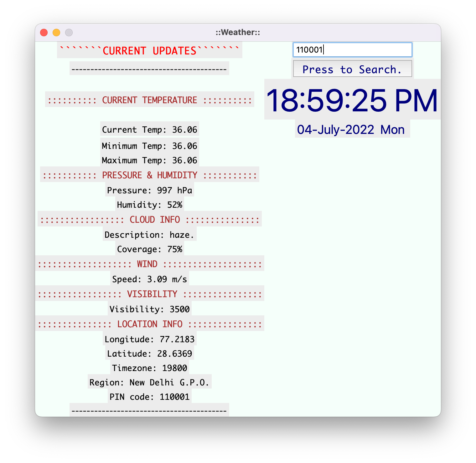Click the Humidity: 52% value

click(150, 205)
